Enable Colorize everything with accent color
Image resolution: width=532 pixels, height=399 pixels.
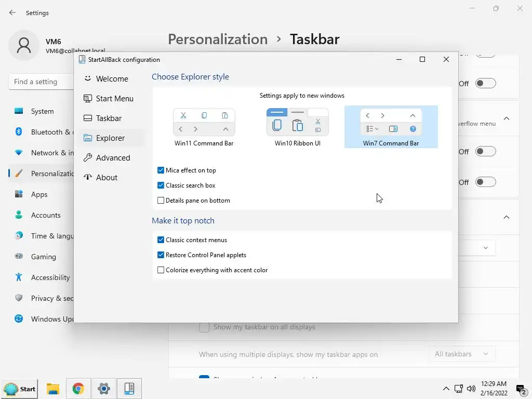pyautogui.click(x=161, y=270)
